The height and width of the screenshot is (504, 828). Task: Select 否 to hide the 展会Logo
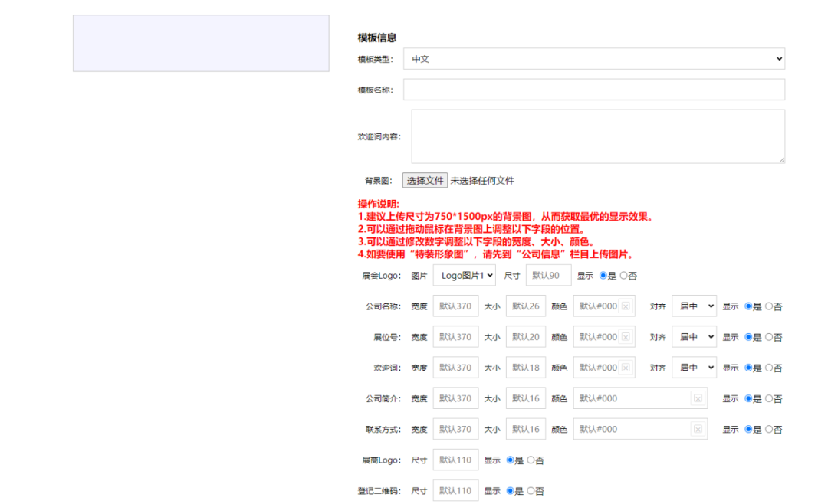pyautogui.click(x=624, y=276)
